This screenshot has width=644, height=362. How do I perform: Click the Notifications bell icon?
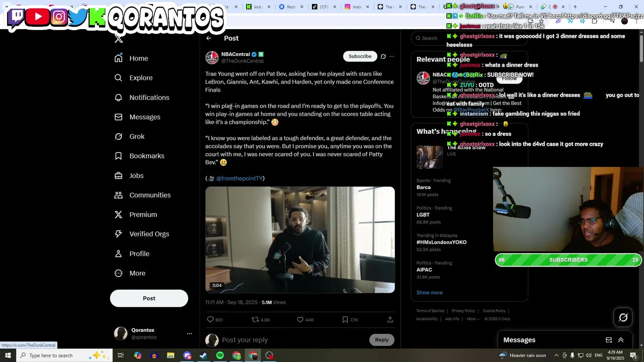118,98
